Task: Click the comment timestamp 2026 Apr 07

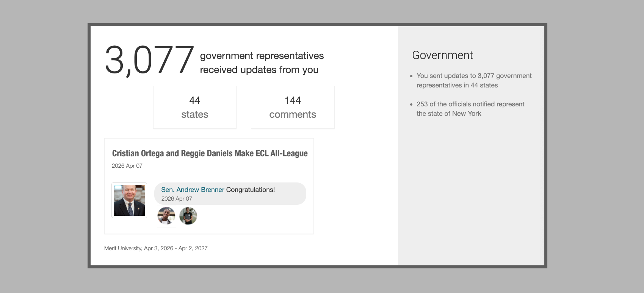Action: [177, 198]
